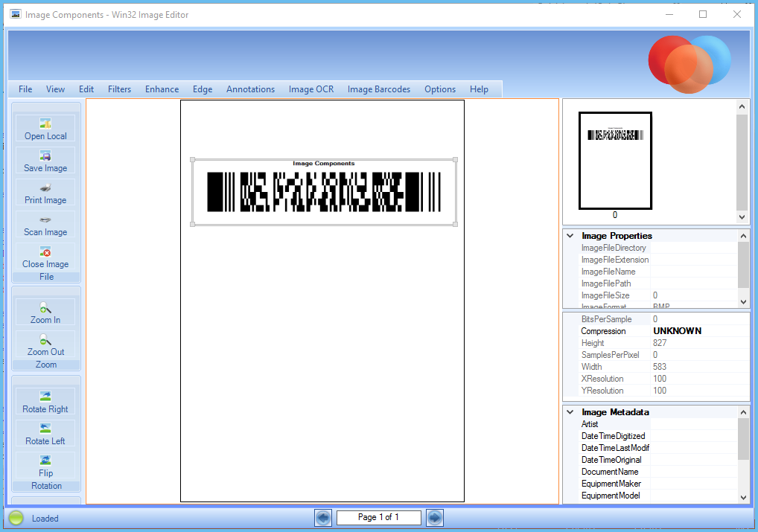Click the green Loaded status indicator
Viewport: 758px width, 532px height.
click(16, 518)
